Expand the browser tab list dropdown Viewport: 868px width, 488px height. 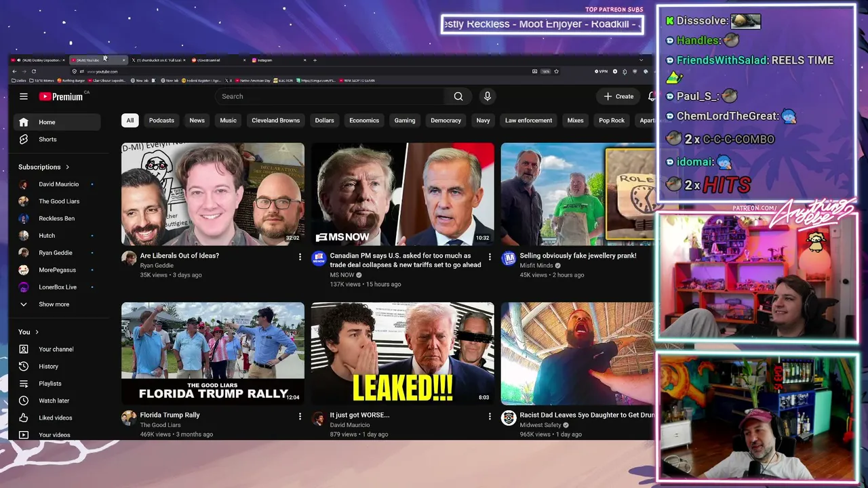[641, 60]
